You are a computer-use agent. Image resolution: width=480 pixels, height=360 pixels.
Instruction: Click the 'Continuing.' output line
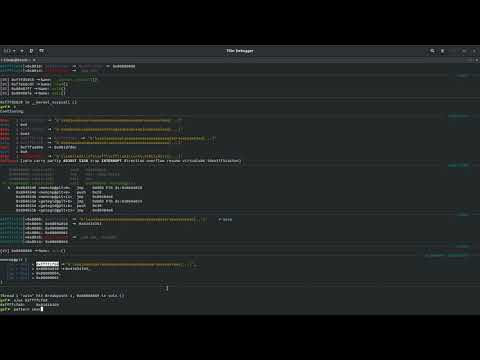(x=12, y=111)
